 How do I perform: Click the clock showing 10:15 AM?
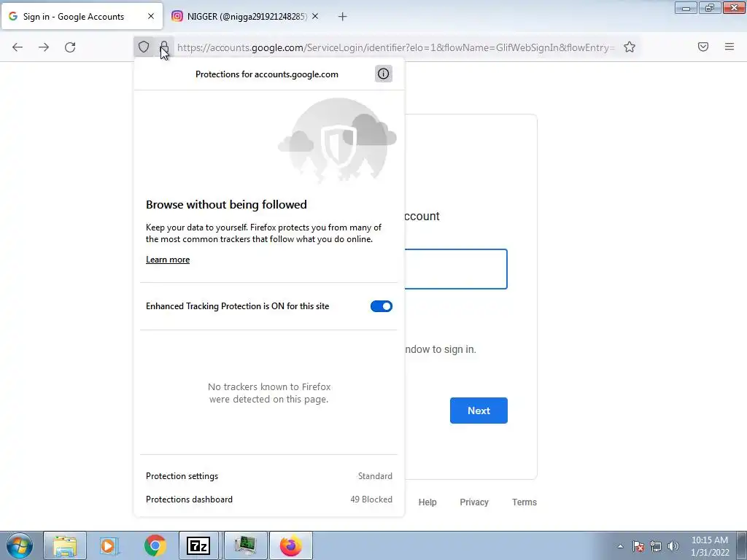[x=710, y=546]
